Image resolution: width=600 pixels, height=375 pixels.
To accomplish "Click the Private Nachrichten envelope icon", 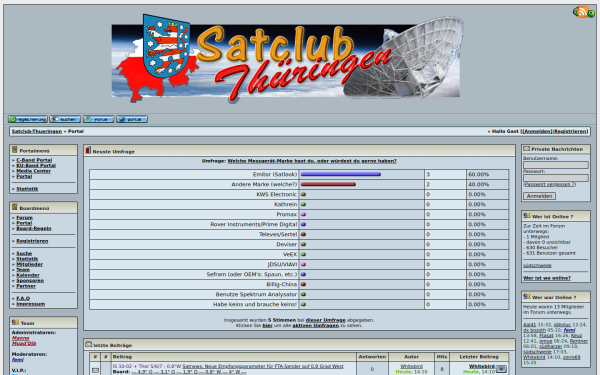I will pyautogui.click(x=527, y=148).
